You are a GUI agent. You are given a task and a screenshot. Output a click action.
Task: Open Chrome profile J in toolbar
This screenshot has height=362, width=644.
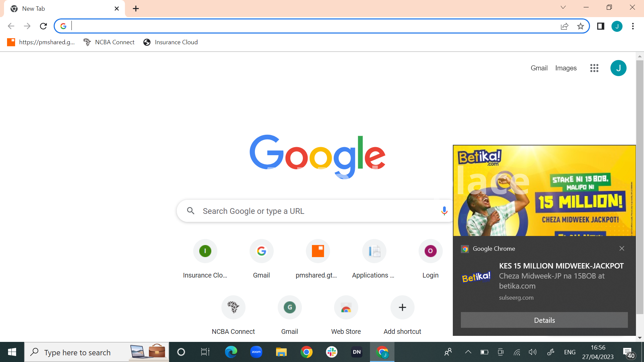(x=617, y=26)
